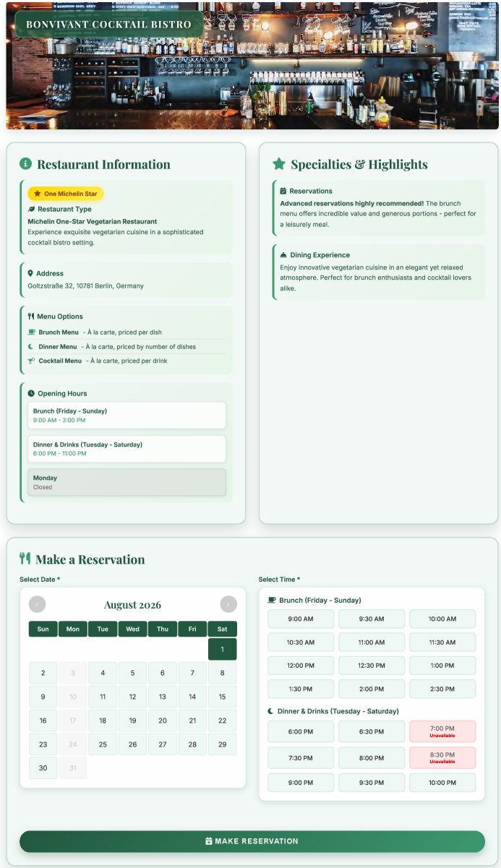Click the utensils icon beside Menu Options
This screenshot has height=868, width=501.
tap(31, 317)
